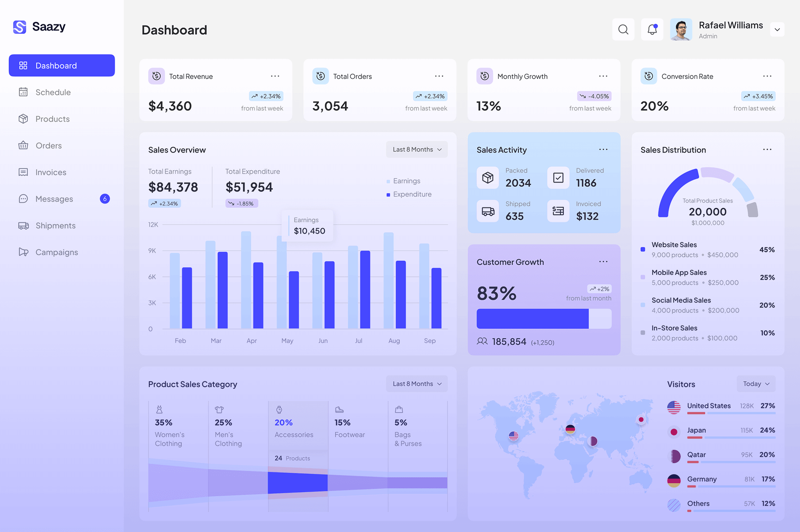
Task: Open Sales Distribution more options
Action: 767,150
